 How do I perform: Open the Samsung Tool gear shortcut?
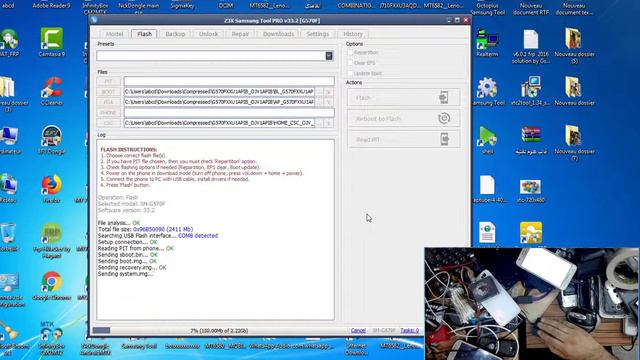tap(487, 91)
